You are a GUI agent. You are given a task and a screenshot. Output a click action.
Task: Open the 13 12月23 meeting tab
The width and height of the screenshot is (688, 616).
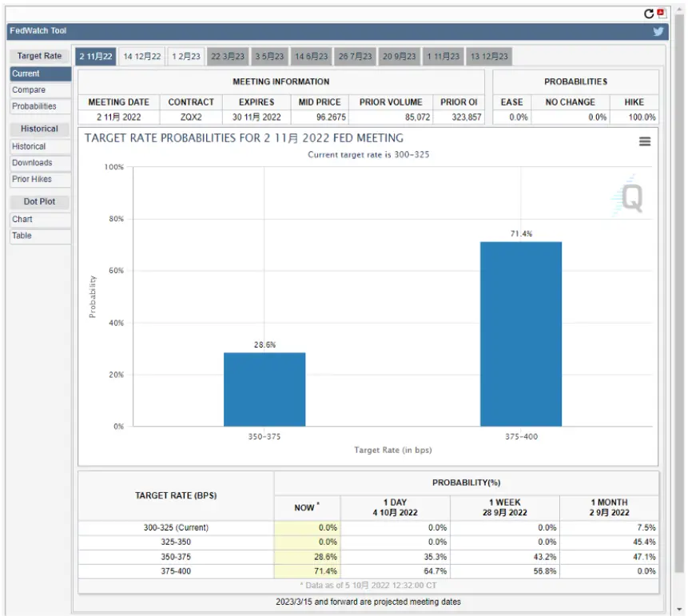(x=489, y=56)
